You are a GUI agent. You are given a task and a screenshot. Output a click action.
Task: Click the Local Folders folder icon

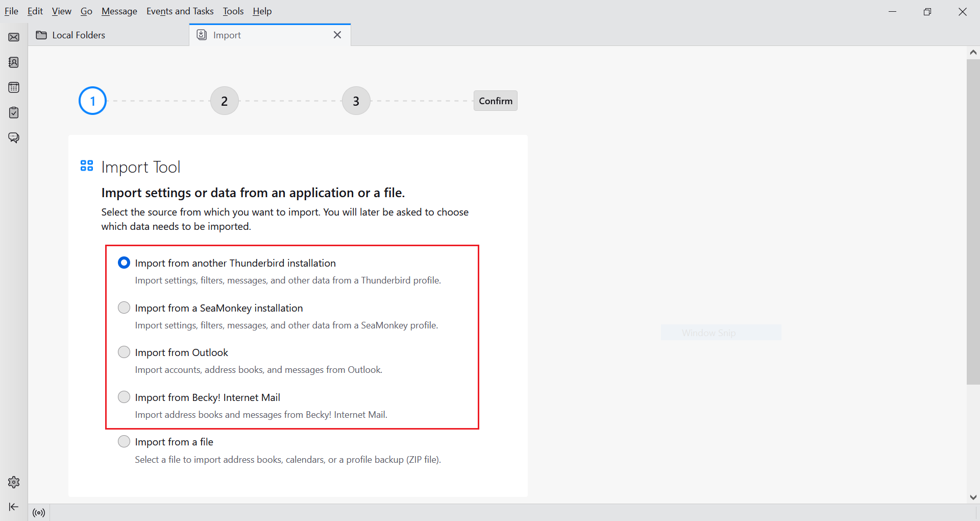coord(41,35)
